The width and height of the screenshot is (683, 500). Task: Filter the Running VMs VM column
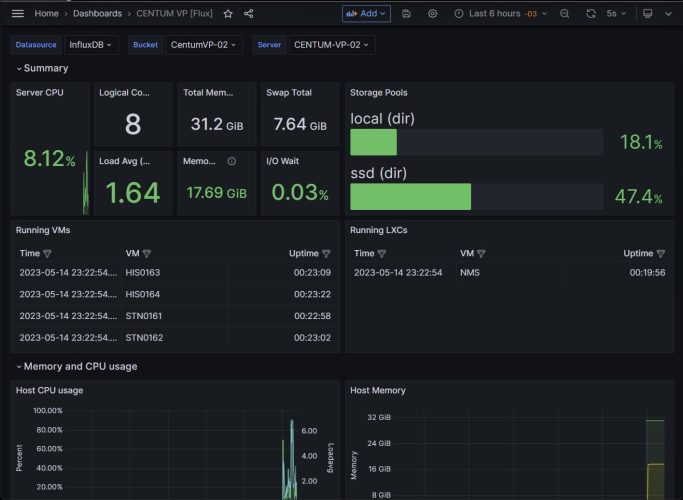[147, 253]
